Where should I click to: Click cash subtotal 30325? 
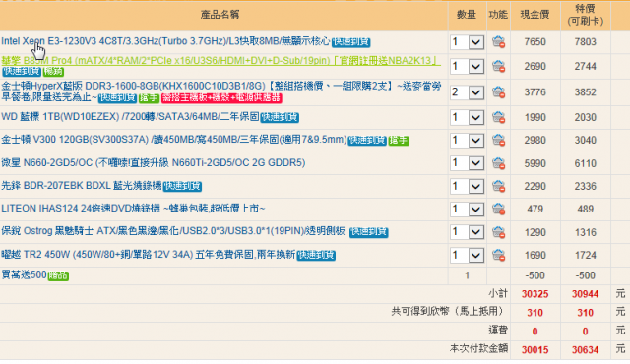[535, 294]
